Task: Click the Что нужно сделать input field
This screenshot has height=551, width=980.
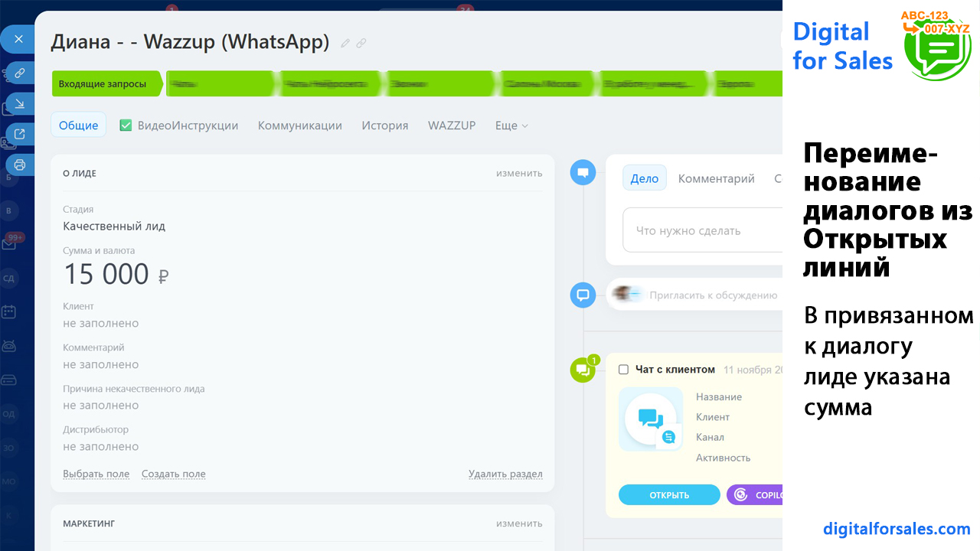Action: (x=701, y=230)
